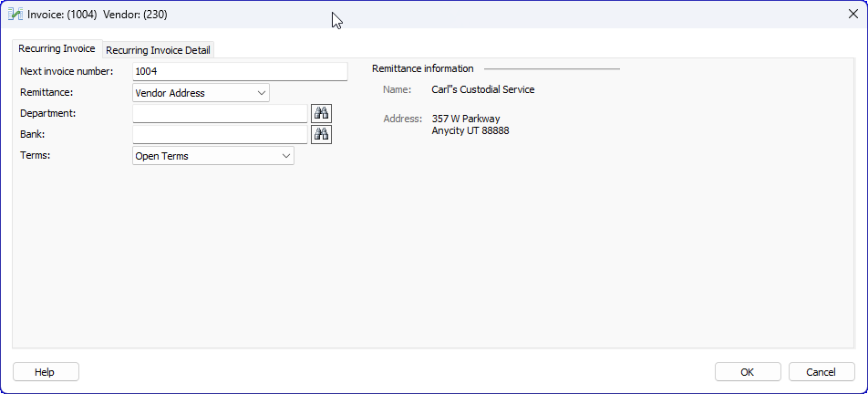Click the Remittance information section header
Image resolution: width=868 pixels, height=394 pixels.
point(422,68)
